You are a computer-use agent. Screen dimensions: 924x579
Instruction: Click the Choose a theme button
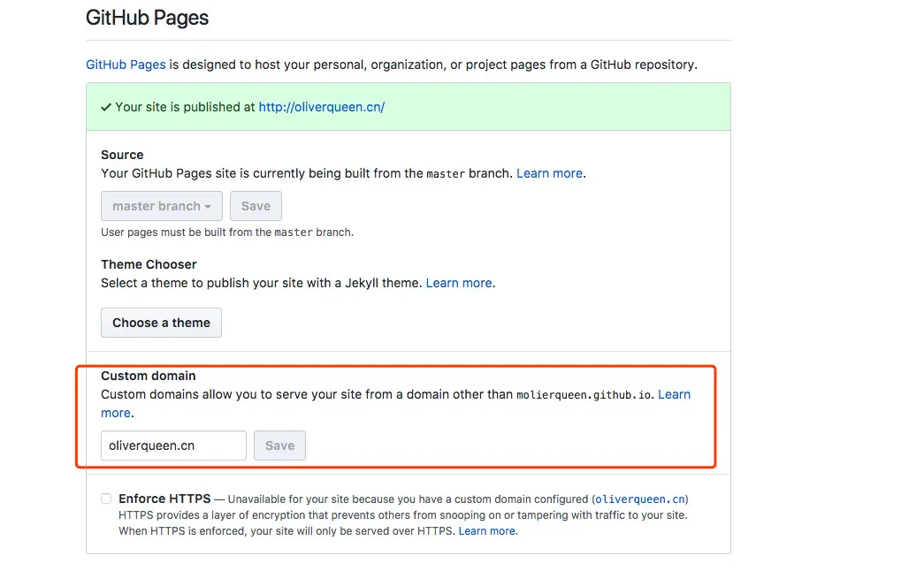(x=161, y=323)
